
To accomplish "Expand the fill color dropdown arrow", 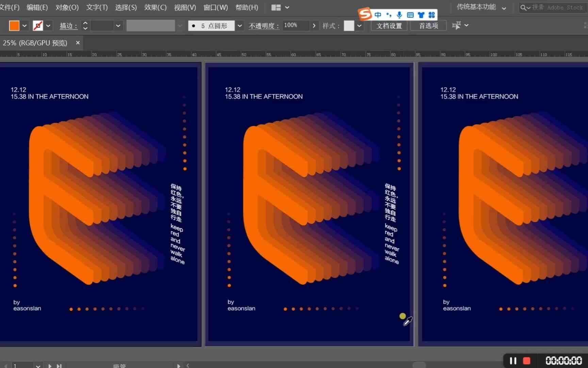I will [x=24, y=26].
